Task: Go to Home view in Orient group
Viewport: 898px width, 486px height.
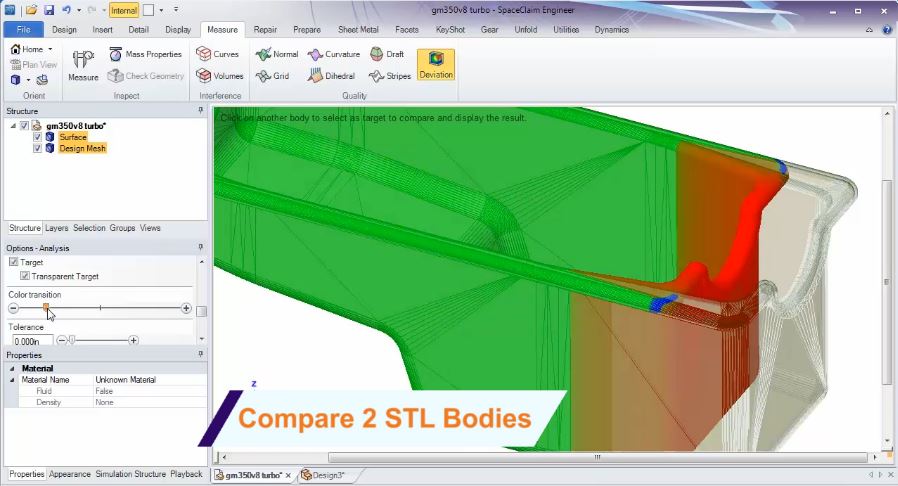Action: [27, 49]
